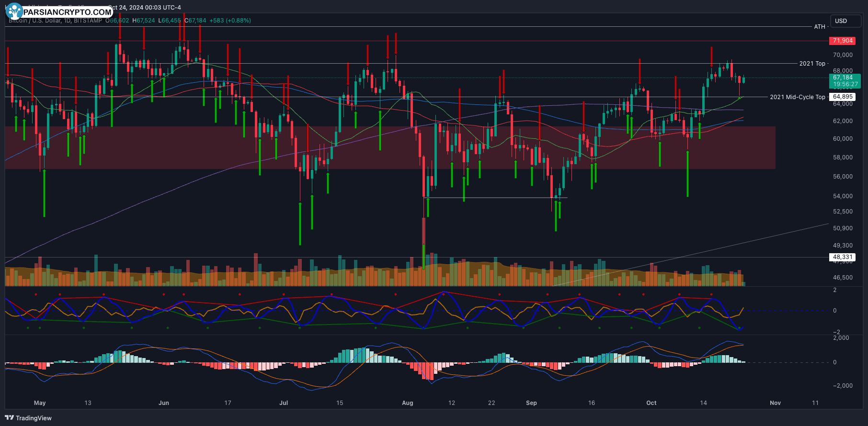Click the Oct label on the time axis
Viewport: 868px width, 426px height.
pos(651,403)
